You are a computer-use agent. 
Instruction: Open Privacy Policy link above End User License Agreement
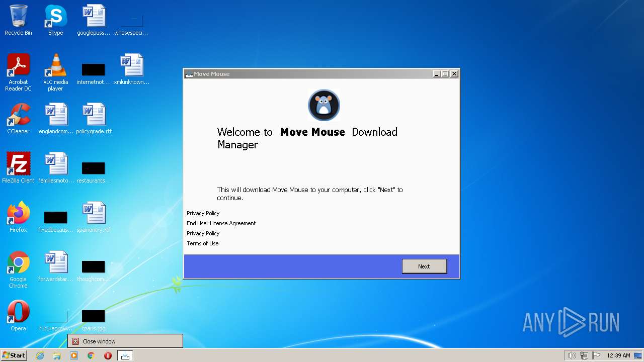[203, 213]
